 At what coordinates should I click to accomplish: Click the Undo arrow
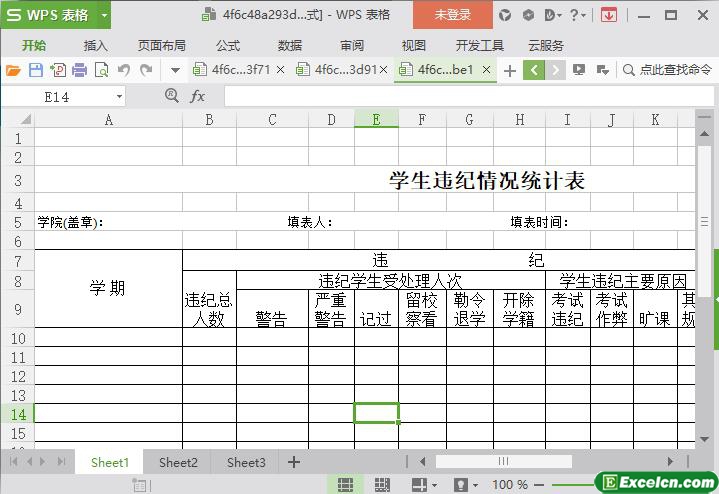[123, 70]
